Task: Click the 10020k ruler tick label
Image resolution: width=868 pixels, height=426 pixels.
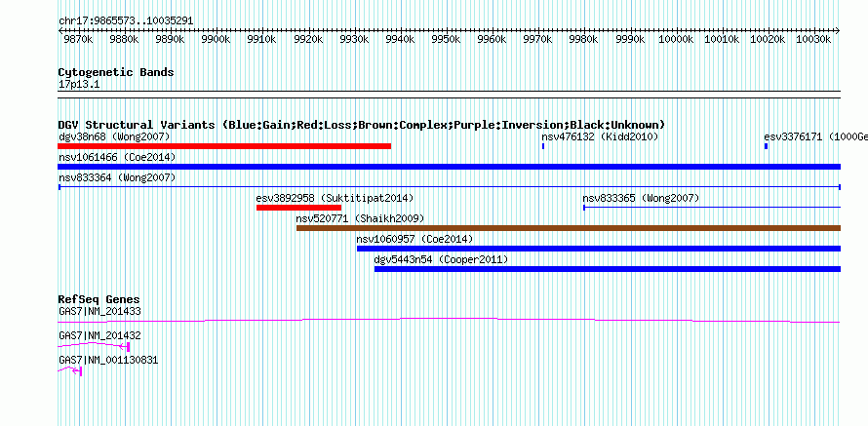Action: tap(769, 40)
